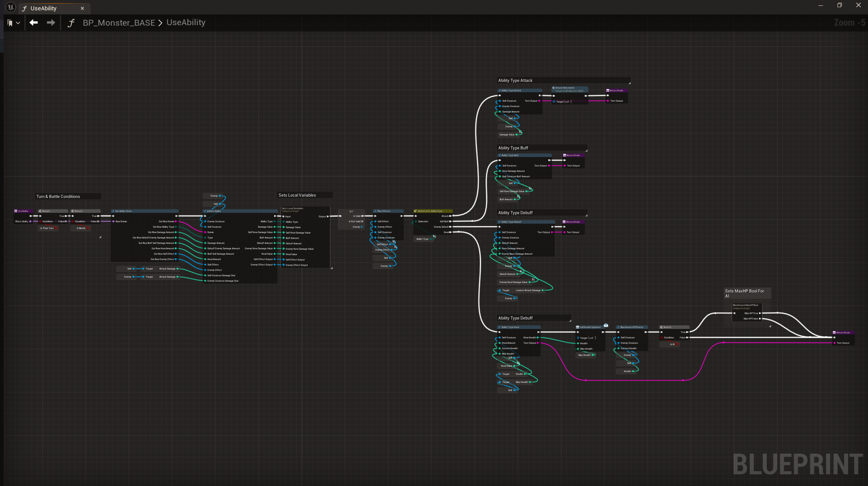Click the envelope icon on Call Health Updated
The height and width of the screenshot is (486, 868).
(606, 325)
